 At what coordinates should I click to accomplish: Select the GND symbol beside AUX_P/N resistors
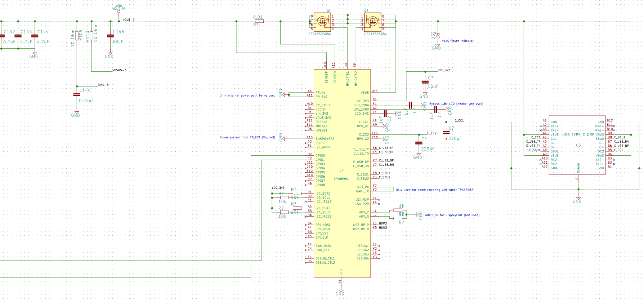click(419, 215)
